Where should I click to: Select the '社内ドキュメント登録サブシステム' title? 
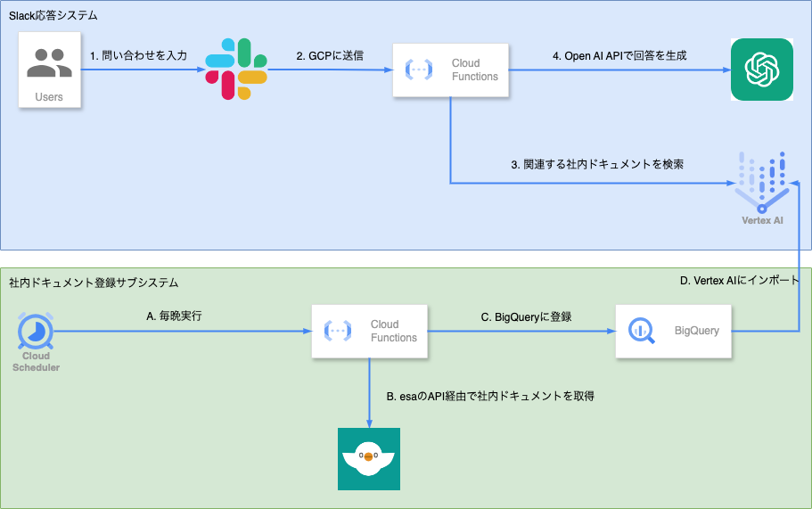click(94, 283)
